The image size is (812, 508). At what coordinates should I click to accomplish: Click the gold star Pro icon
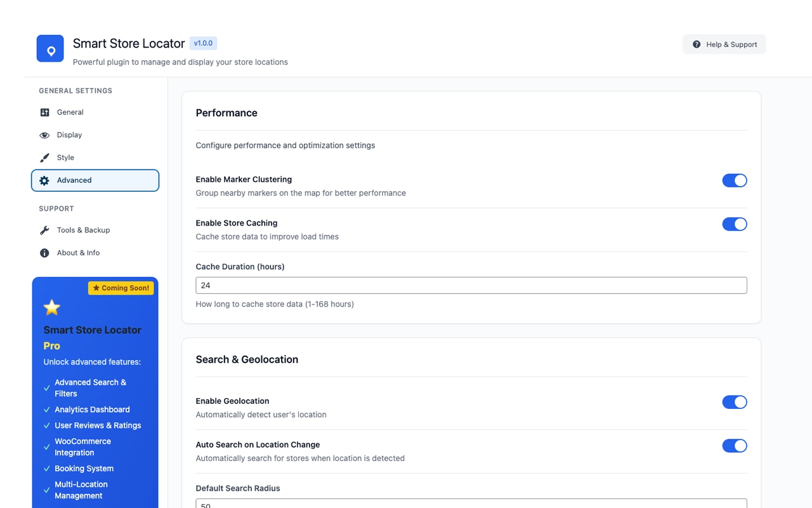(x=51, y=308)
